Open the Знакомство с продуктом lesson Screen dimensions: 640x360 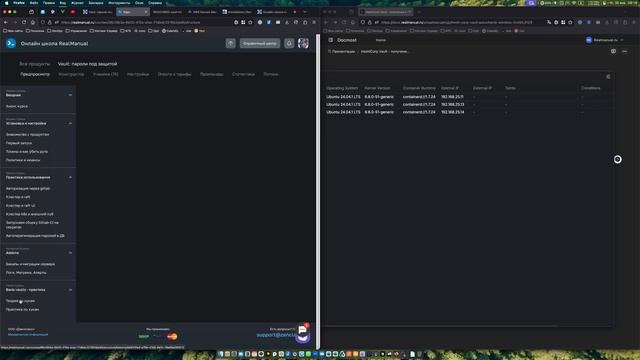[x=27, y=134]
